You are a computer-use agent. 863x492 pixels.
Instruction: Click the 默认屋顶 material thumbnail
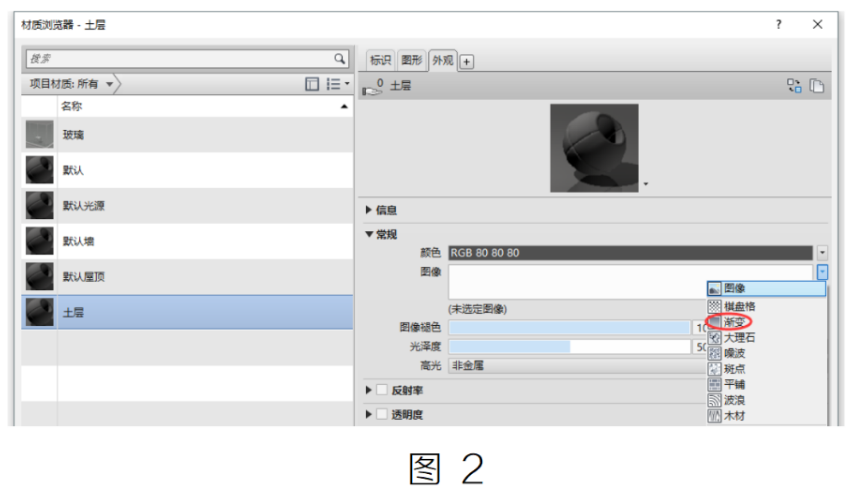(40, 276)
